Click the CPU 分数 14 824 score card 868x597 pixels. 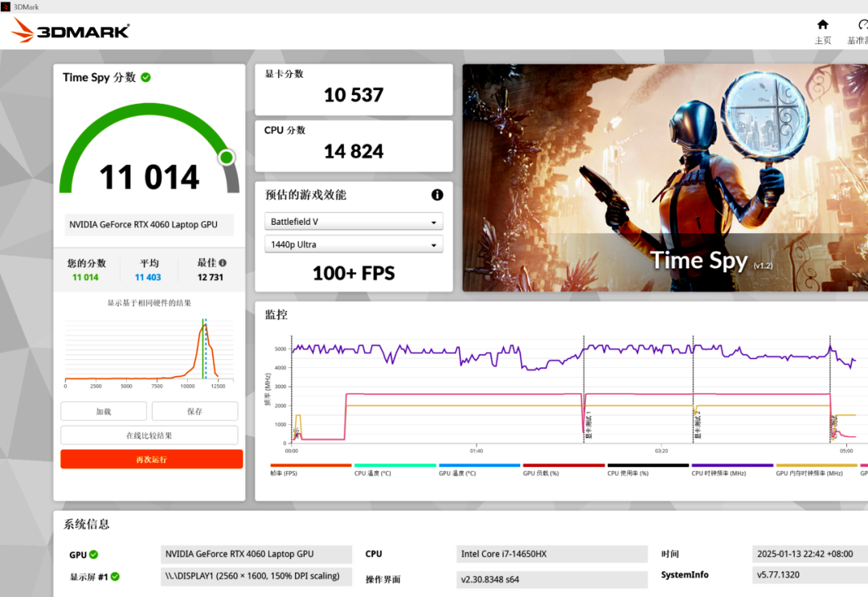click(x=354, y=146)
